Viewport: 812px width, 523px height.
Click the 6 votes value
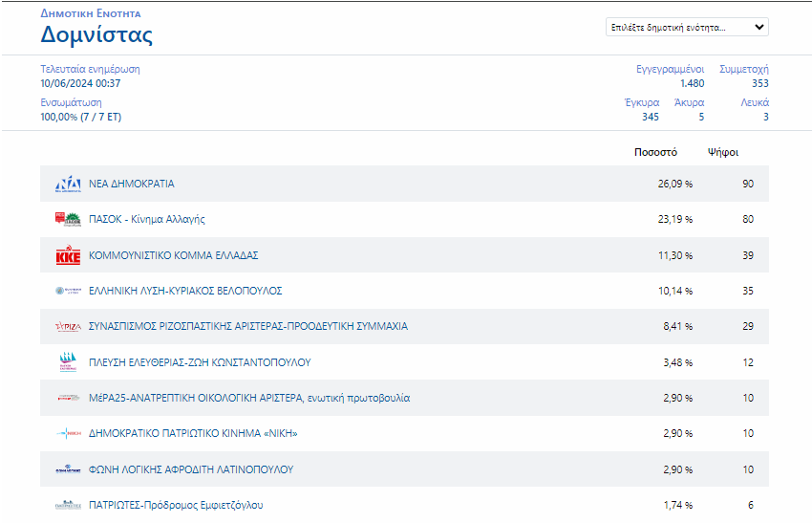click(750, 505)
